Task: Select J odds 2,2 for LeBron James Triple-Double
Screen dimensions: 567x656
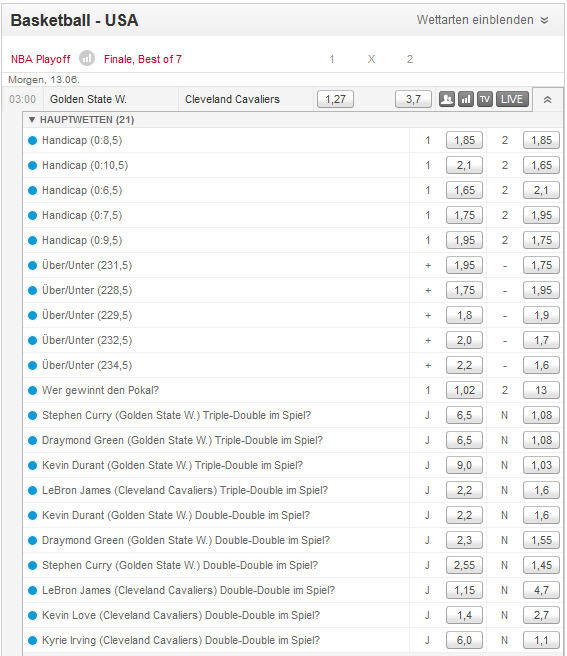Action: point(464,490)
